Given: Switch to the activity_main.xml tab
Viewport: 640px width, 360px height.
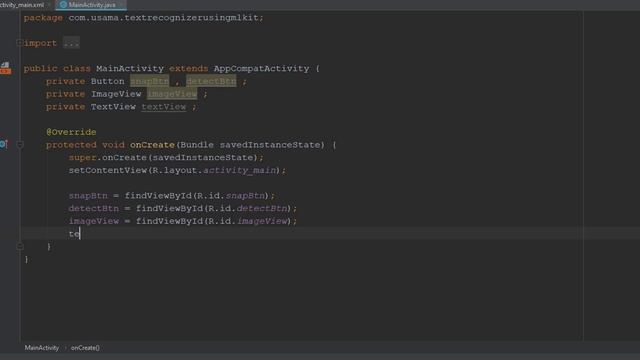Looking at the screenshot, I should point(22,5).
